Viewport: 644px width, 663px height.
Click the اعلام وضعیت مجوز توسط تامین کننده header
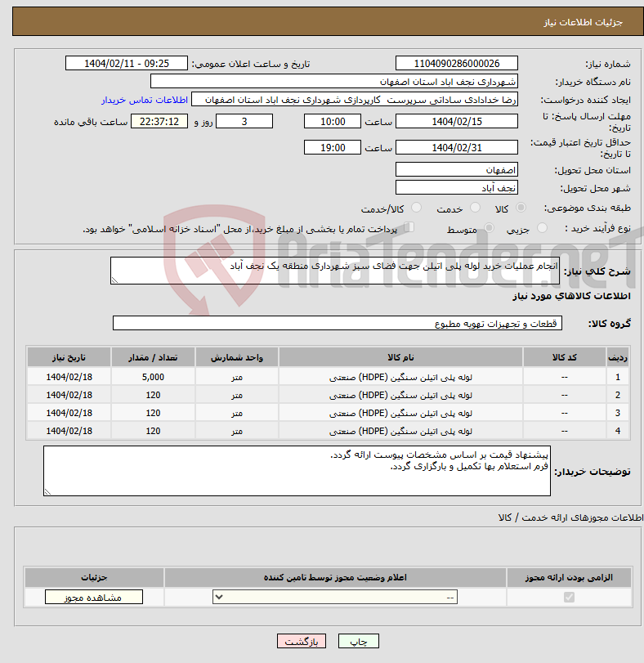pos(335,578)
